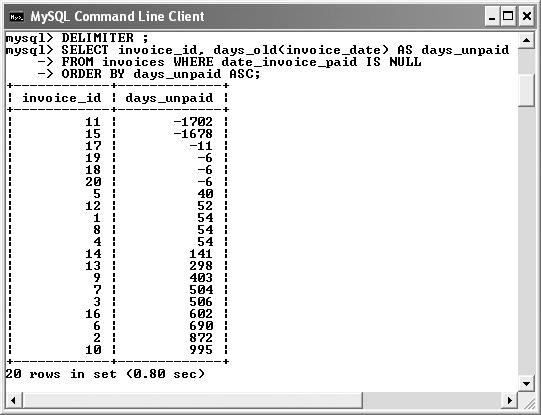Click the 995 value in the last row
541x415 pixels.
pyautogui.click(x=201, y=350)
